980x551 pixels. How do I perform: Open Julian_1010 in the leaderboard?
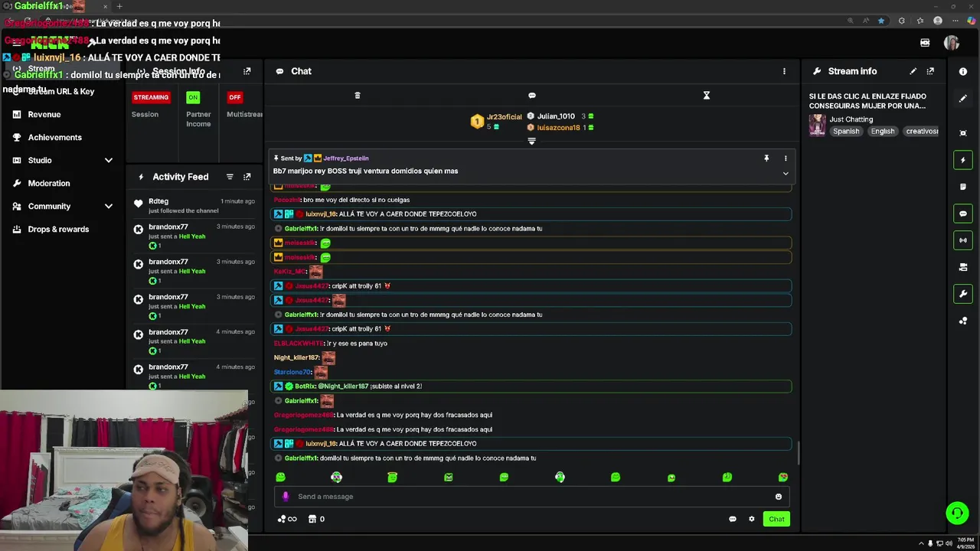pyautogui.click(x=556, y=116)
